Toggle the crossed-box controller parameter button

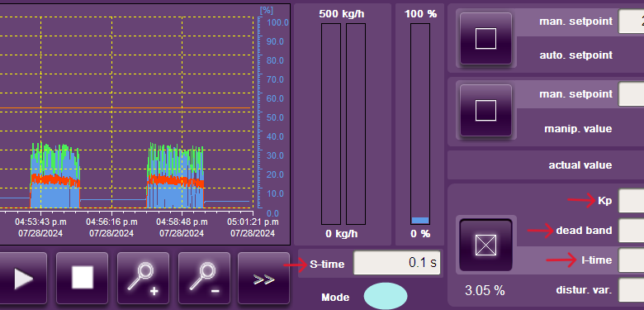[485, 245]
